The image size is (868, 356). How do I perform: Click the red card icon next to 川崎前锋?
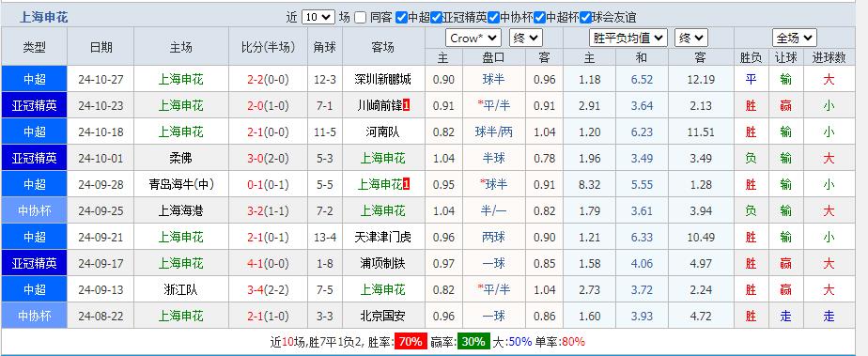406,105
